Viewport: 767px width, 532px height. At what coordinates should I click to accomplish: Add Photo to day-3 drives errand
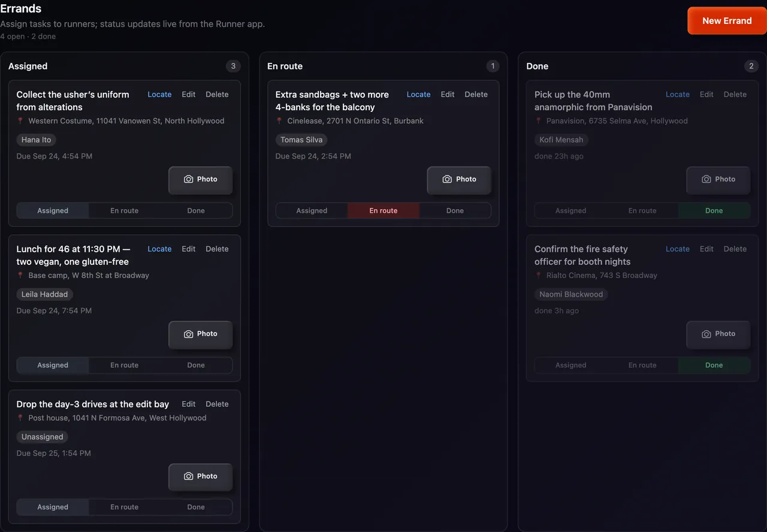pyautogui.click(x=200, y=476)
